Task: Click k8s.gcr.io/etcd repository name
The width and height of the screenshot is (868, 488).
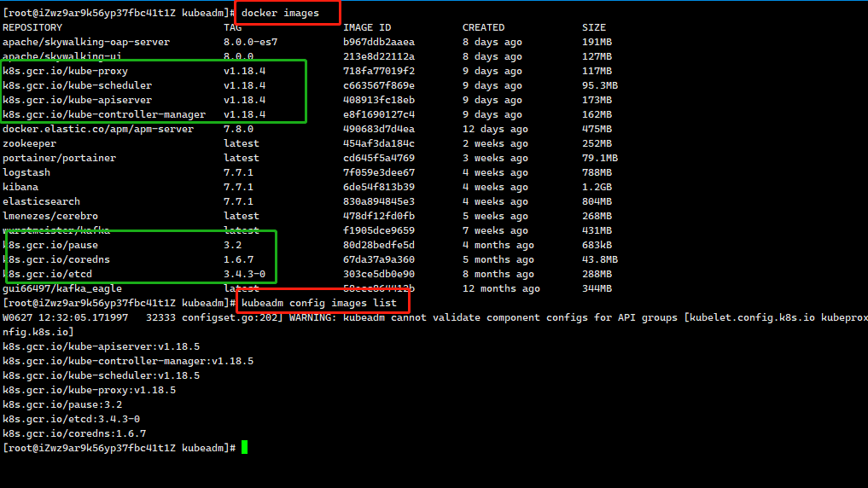Action: point(47,275)
